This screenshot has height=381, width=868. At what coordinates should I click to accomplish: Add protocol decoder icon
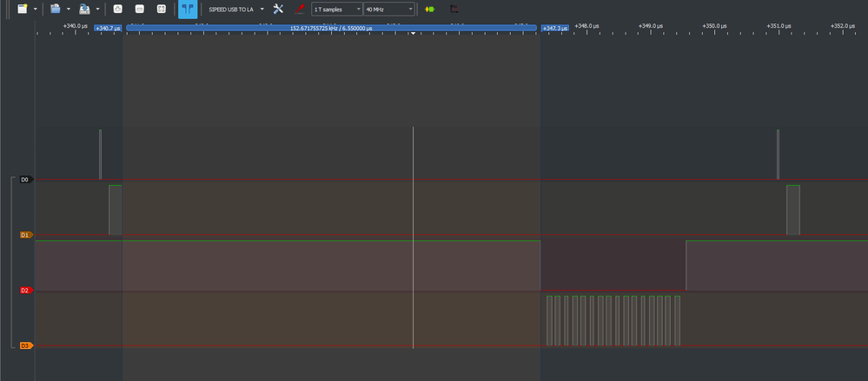(x=429, y=9)
